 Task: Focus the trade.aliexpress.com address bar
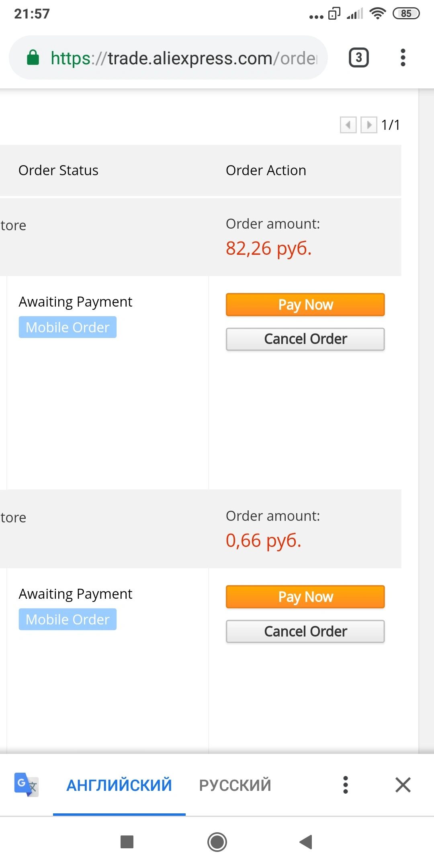[168, 57]
